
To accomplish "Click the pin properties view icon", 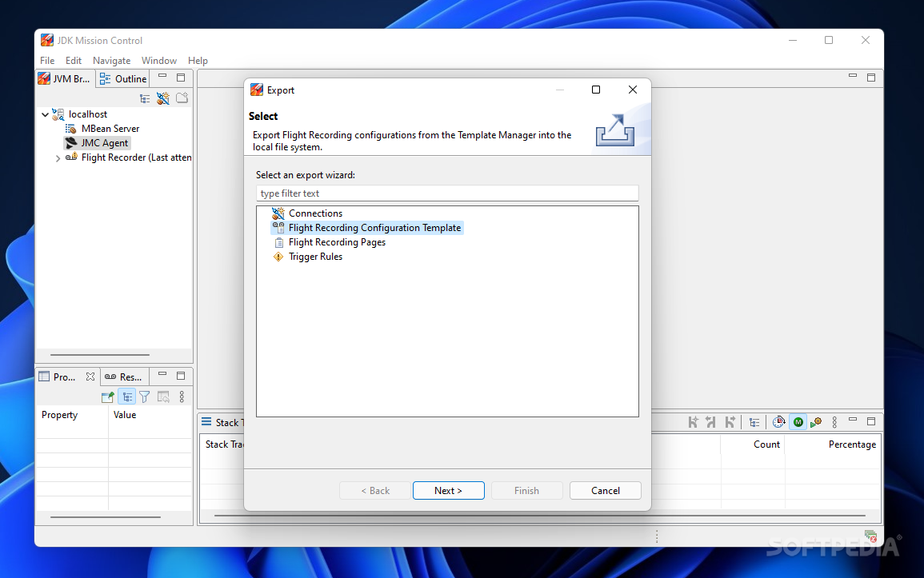I will point(108,397).
